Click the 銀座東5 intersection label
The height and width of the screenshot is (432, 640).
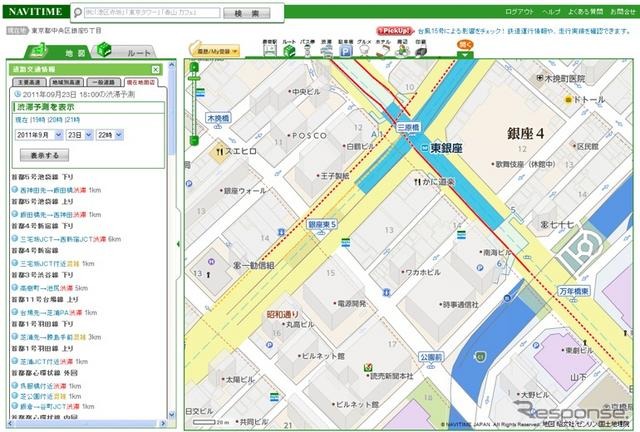pyautogui.click(x=322, y=225)
